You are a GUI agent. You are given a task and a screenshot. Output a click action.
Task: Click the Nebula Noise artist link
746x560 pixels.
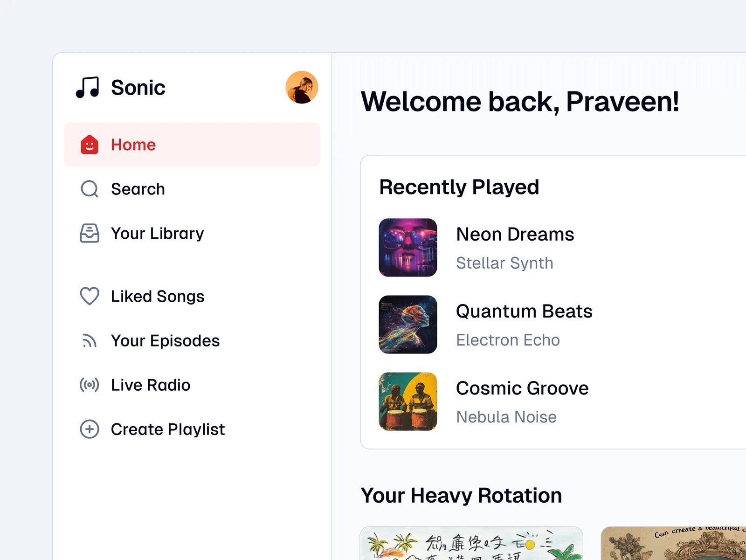506,417
